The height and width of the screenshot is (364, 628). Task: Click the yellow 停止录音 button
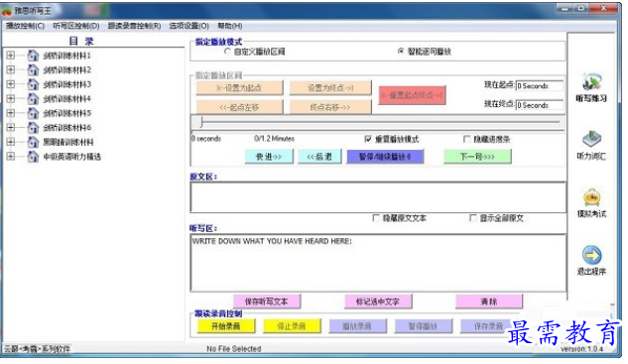pos(292,326)
